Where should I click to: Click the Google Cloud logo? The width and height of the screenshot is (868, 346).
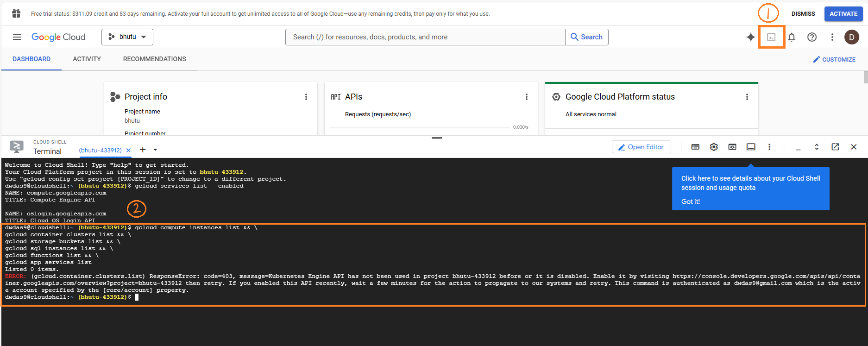pyautogui.click(x=58, y=37)
